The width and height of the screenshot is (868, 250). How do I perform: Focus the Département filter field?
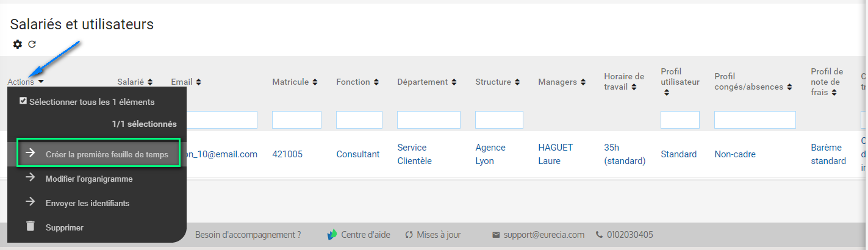[429, 120]
